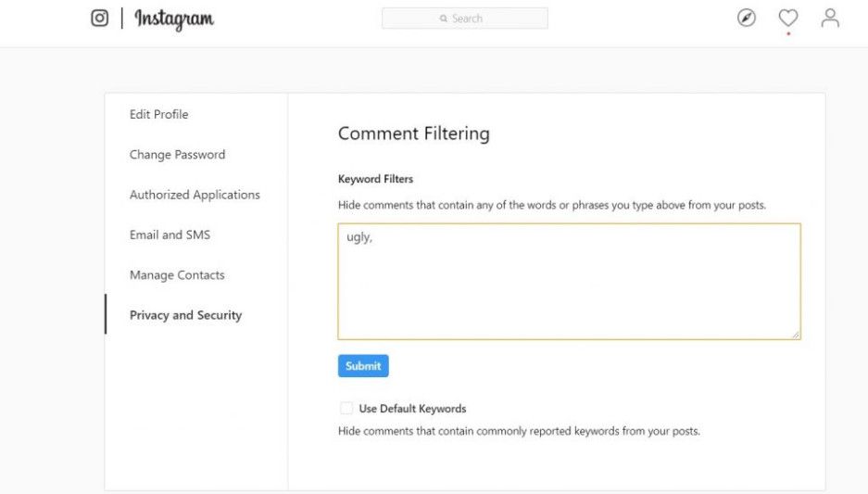This screenshot has width=868, height=494.
Task: Open the activity heart icon
Action: pyautogui.click(x=788, y=19)
